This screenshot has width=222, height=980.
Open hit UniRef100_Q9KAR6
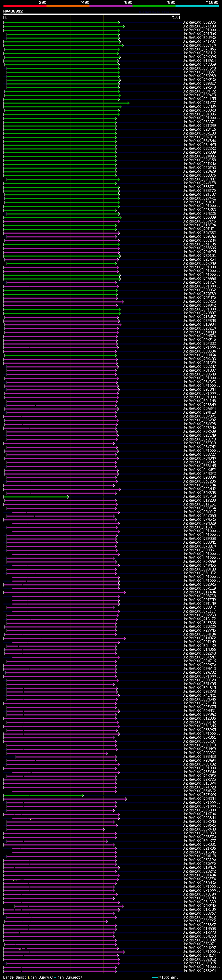click(199, 57)
